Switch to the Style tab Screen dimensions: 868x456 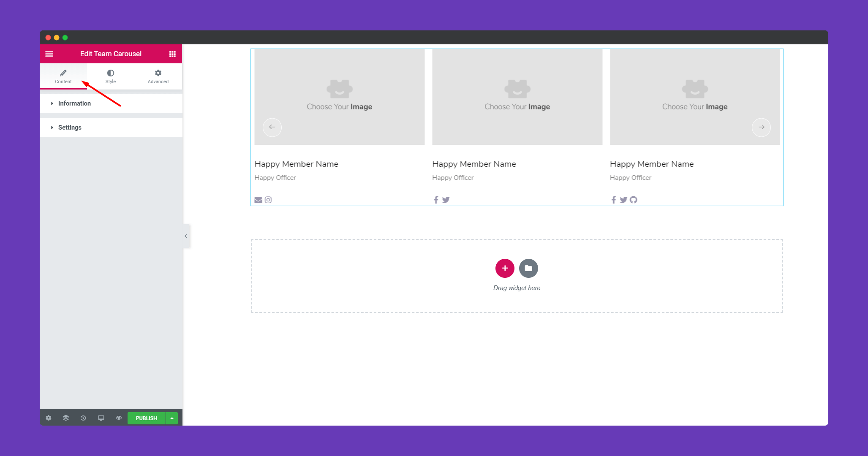[111, 76]
